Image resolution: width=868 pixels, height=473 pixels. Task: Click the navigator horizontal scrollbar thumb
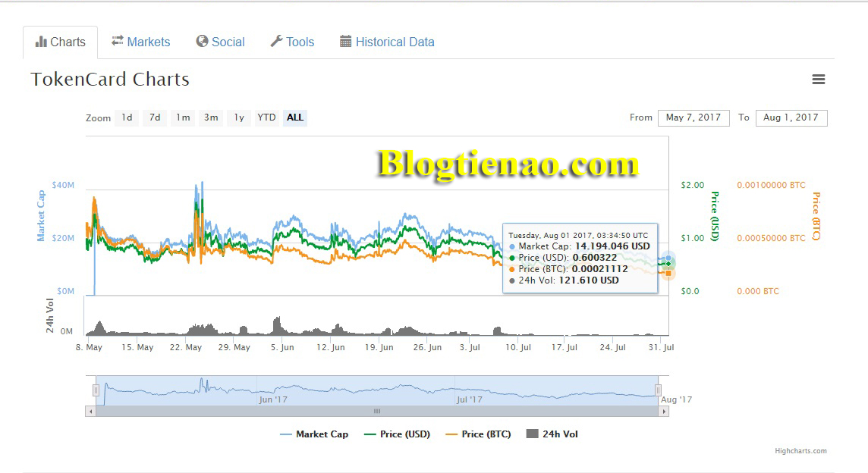(x=377, y=412)
